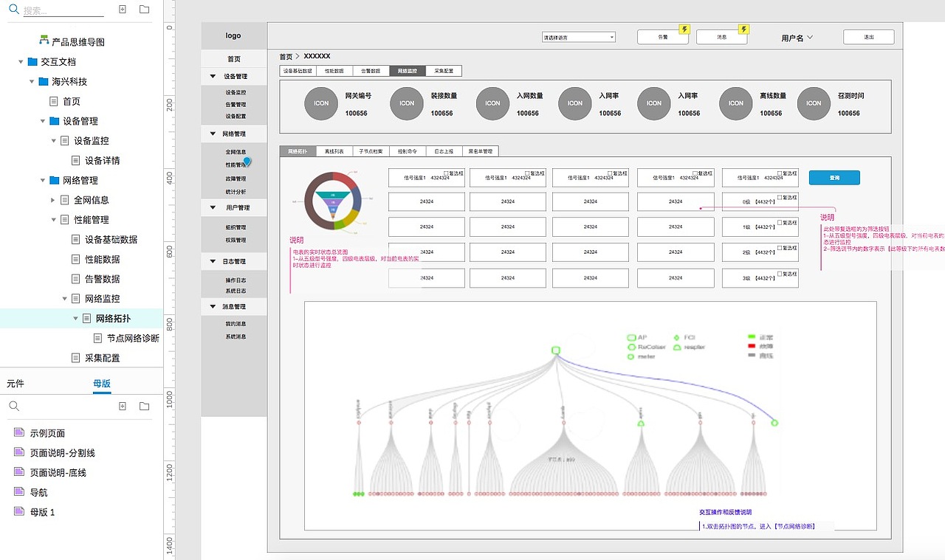Collapse the 海兴科技 folder using its arrow
This screenshot has width=945, height=560.
pyautogui.click(x=32, y=82)
